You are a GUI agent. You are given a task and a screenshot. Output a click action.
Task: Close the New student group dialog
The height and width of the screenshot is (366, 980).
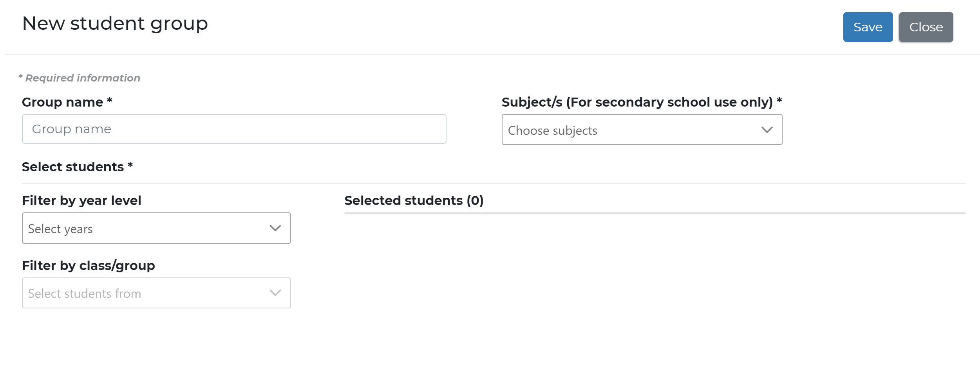click(926, 27)
